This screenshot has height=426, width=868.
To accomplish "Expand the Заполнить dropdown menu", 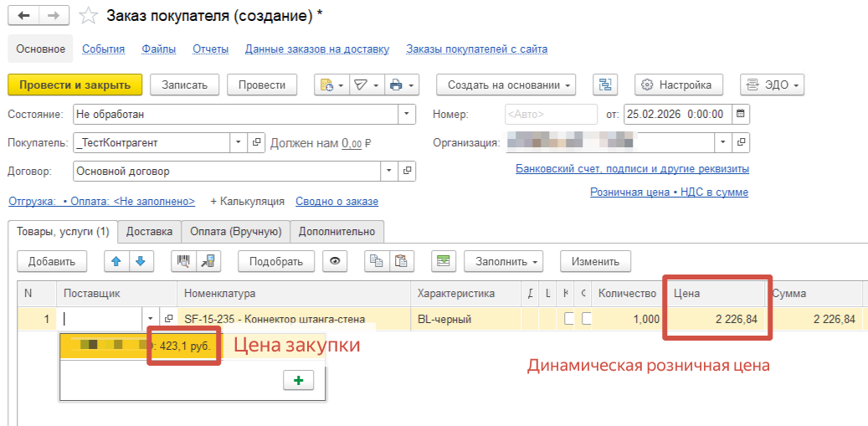I will (504, 261).
